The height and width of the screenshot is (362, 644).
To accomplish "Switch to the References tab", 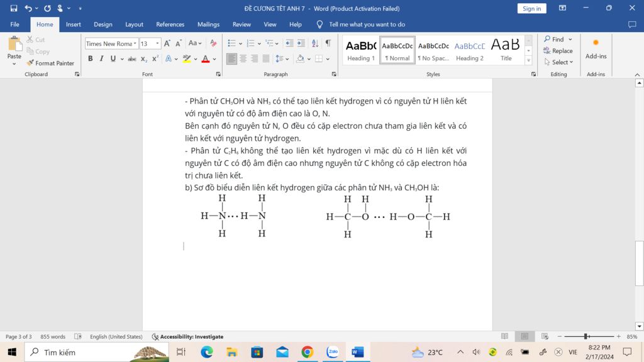I will [x=170, y=25].
